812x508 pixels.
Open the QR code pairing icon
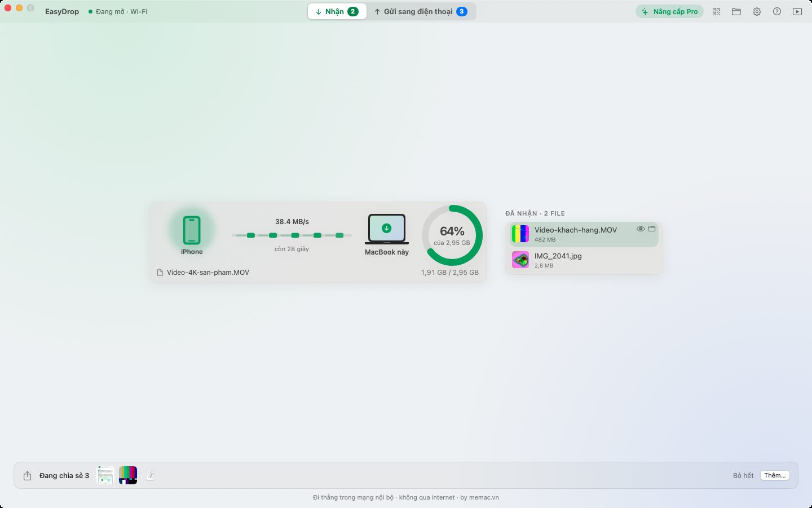pyautogui.click(x=716, y=11)
